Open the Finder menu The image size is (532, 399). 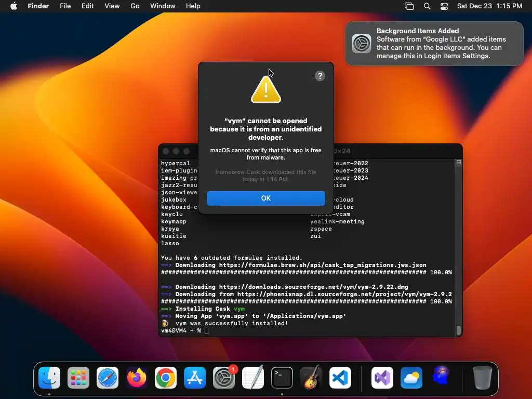(38, 6)
